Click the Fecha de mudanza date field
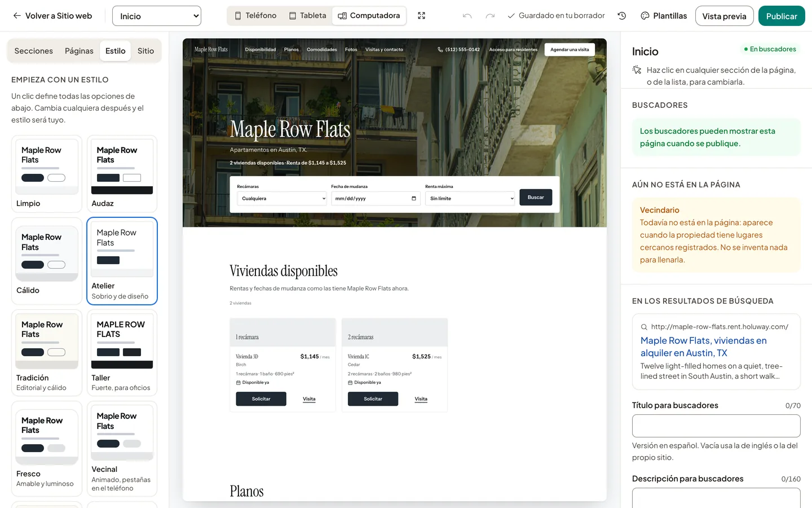 click(x=376, y=199)
